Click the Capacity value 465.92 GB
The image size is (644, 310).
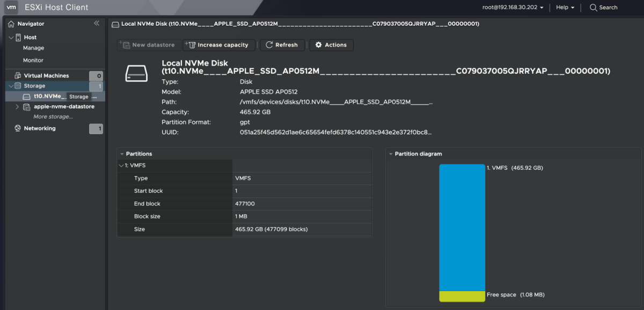point(255,112)
